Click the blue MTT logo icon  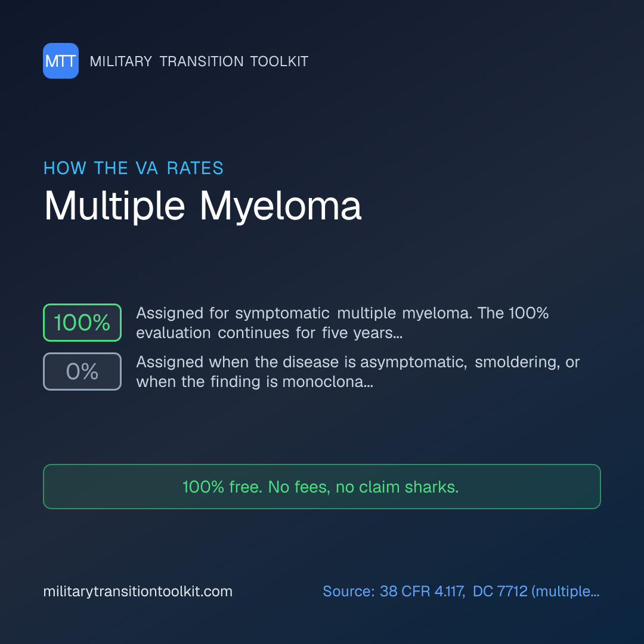(61, 61)
